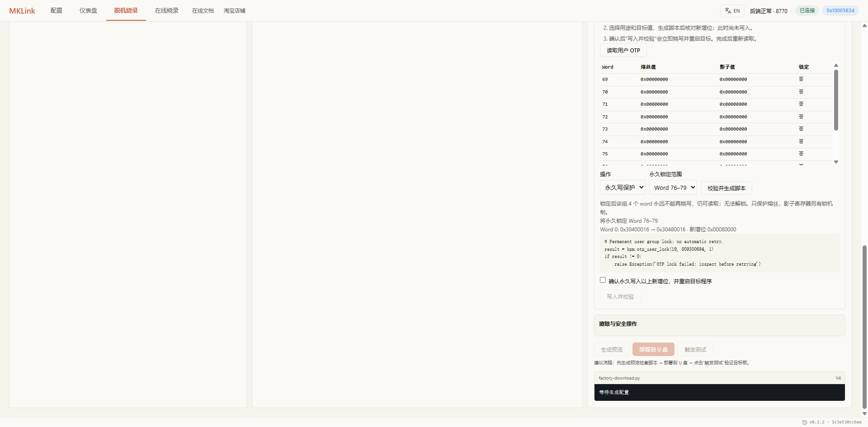Click the OTP table vertical scrollbar thumb
This screenshot has width=868, height=427.
click(836, 100)
